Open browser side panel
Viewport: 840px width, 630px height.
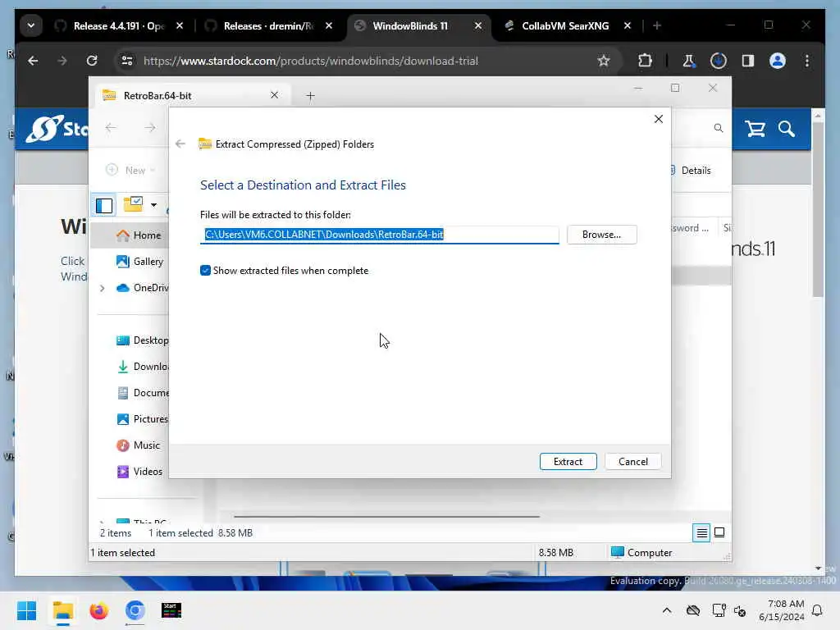coord(748,61)
